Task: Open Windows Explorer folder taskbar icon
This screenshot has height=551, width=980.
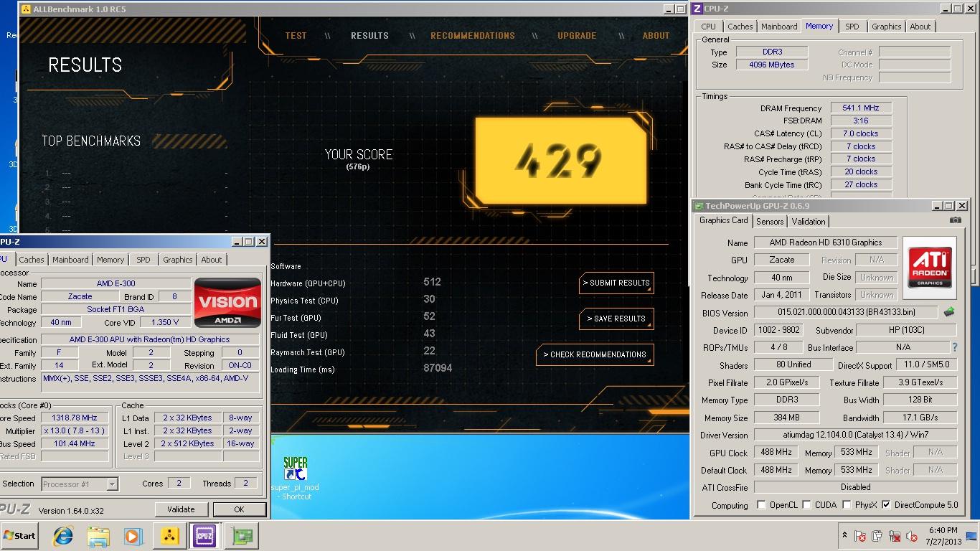Action: tap(98, 535)
